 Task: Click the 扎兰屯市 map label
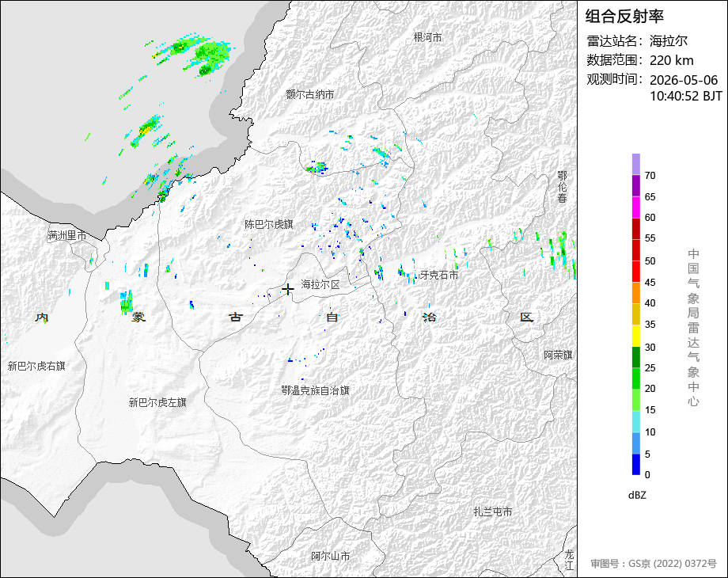[x=493, y=511]
